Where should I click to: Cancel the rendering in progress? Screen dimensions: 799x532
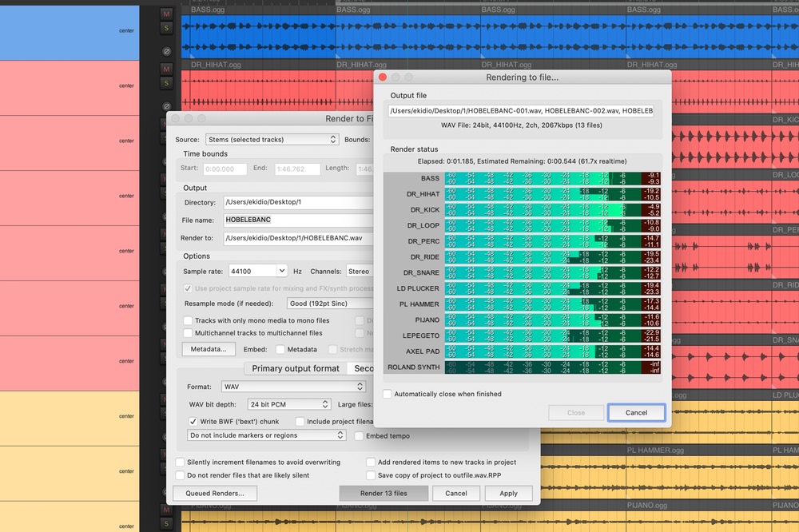point(636,413)
